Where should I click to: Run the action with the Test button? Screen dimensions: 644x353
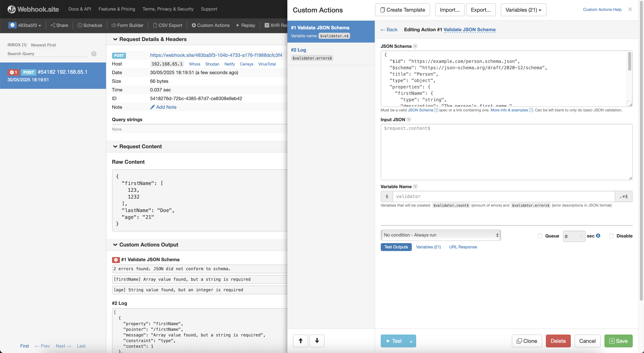click(x=394, y=341)
